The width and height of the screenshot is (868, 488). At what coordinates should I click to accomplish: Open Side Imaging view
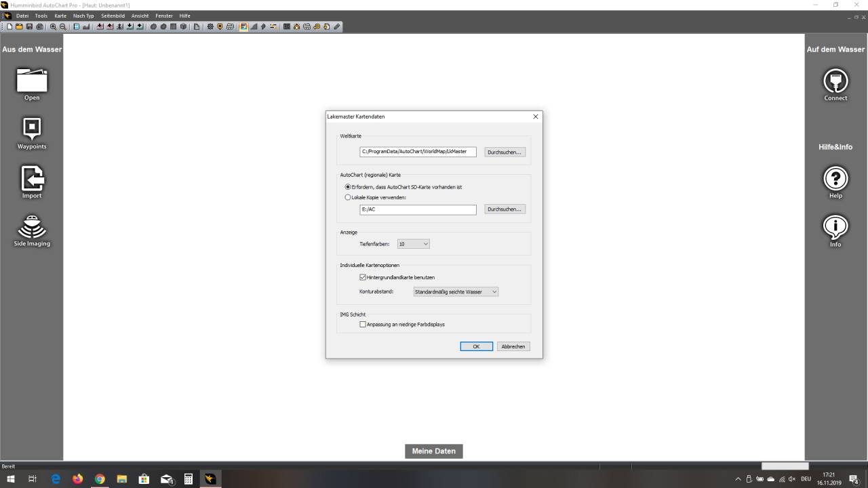click(x=32, y=226)
